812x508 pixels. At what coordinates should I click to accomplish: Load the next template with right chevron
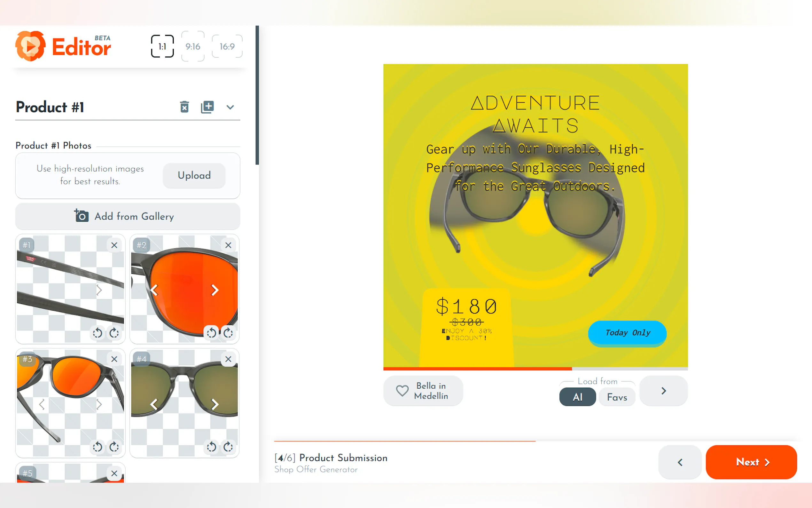(x=663, y=391)
